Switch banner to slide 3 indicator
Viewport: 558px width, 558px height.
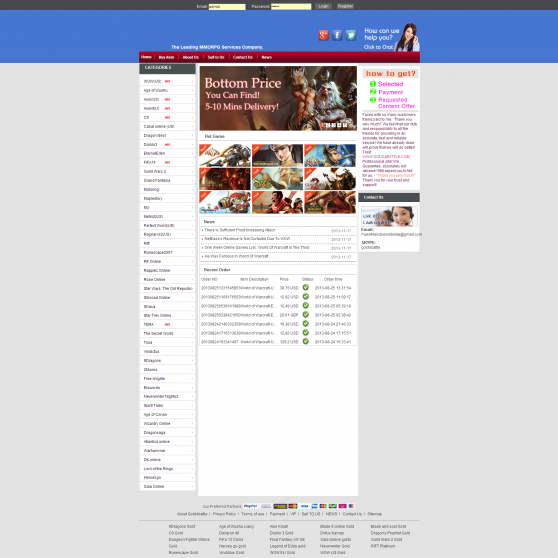coord(334,125)
